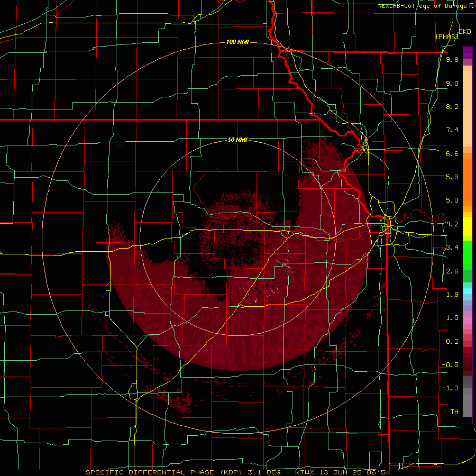Click the 1.8 scale value
This screenshot has height=476, width=476.
(452, 295)
